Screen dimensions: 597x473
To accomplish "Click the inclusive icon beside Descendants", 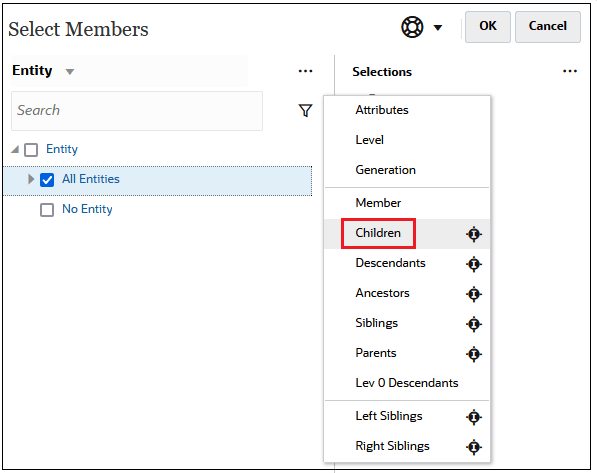I will pyautogui.click(x=474, y=264).
